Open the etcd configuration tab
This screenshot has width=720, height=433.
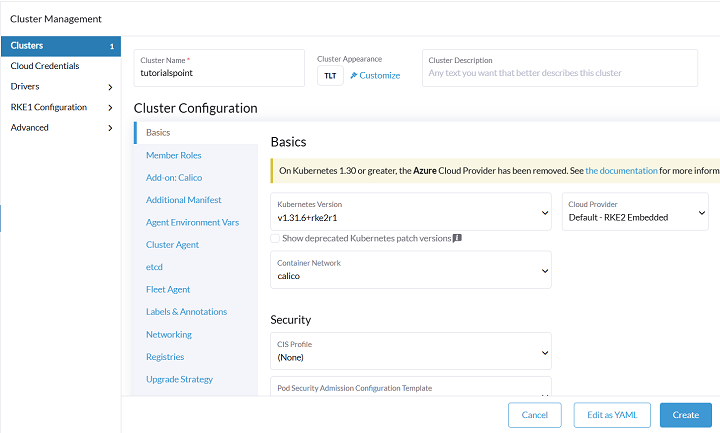tap(157, 267)
